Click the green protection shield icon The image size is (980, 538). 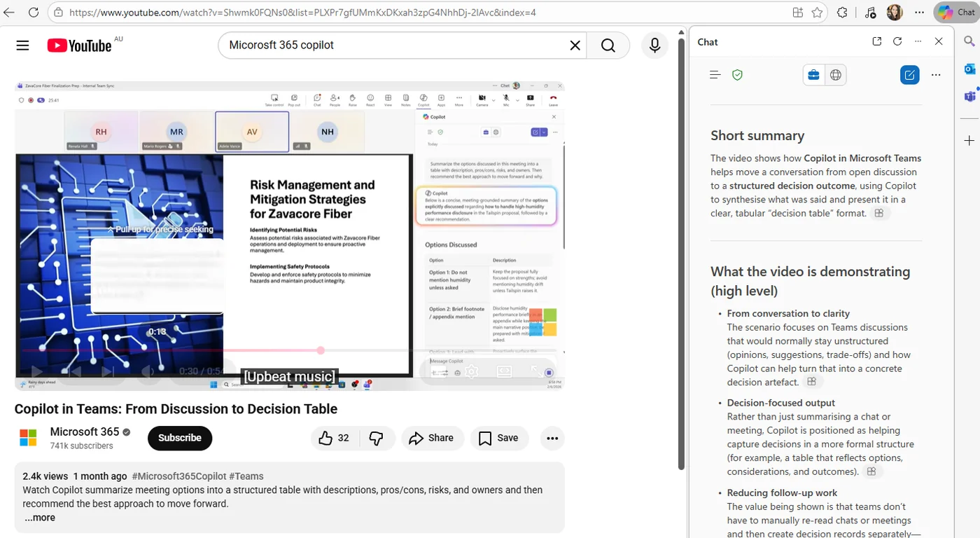click(737, 75)
